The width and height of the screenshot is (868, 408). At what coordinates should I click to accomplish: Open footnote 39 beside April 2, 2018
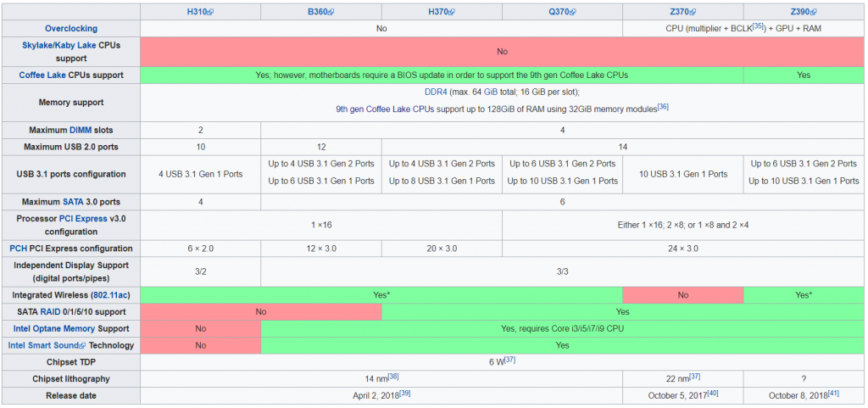click(x=405, y=394)
